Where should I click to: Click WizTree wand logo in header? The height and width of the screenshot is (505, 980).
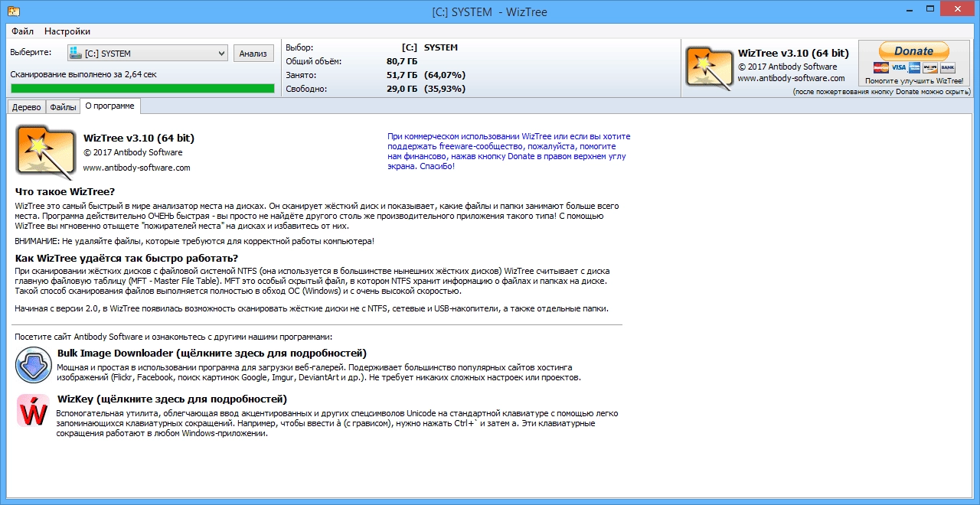tap(710, 67)
